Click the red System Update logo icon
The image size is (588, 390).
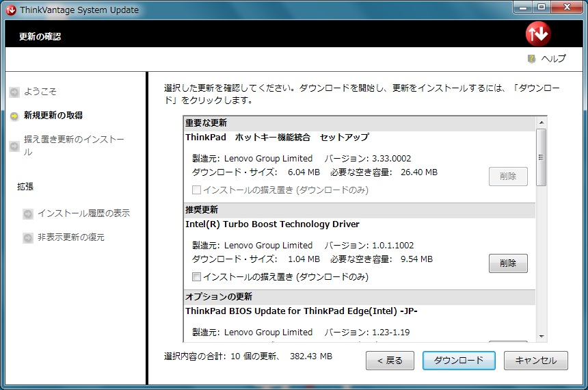(x=538, y=34)
